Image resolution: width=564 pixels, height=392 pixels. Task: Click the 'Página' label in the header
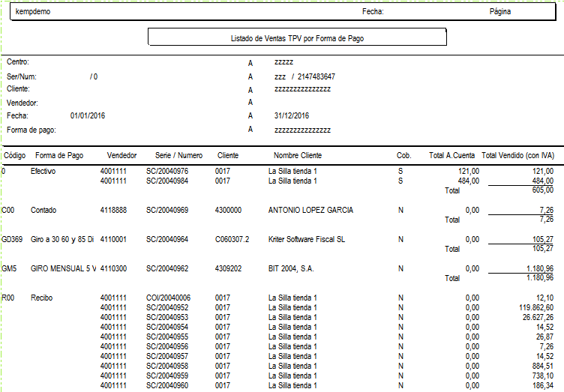[500, 11]
